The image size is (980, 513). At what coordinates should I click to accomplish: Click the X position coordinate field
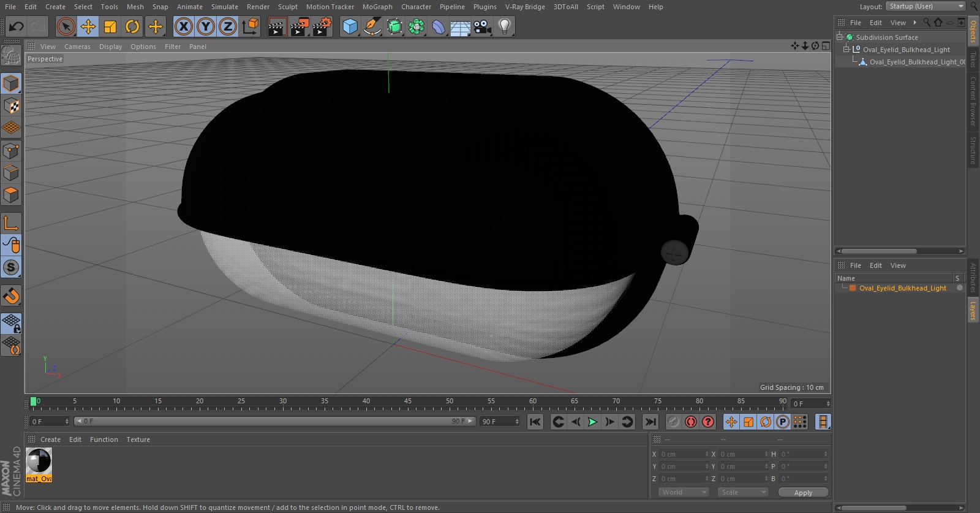683,454
